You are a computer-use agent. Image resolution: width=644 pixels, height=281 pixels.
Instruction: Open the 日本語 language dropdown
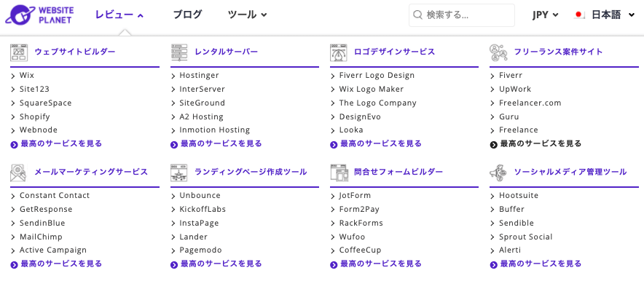pyautogui.click(x=613, y=15)
